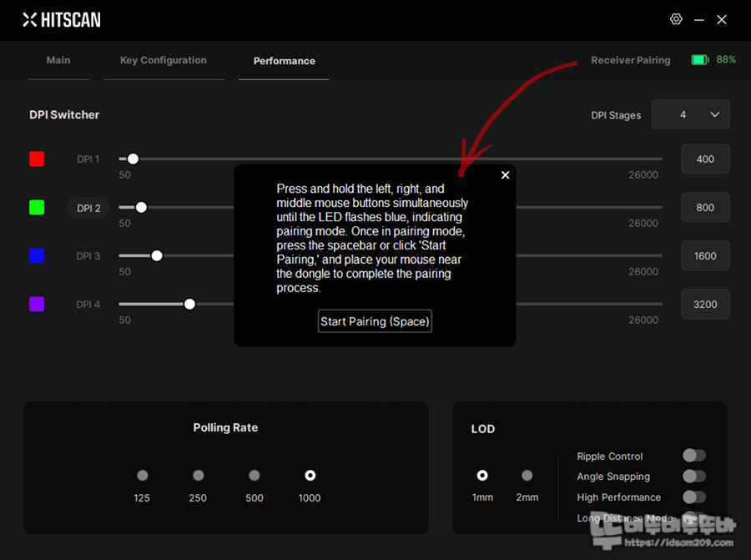Toggle Ripple Control switch
The width and height of the screenshot is (751, 560).
tap(694, 455)
